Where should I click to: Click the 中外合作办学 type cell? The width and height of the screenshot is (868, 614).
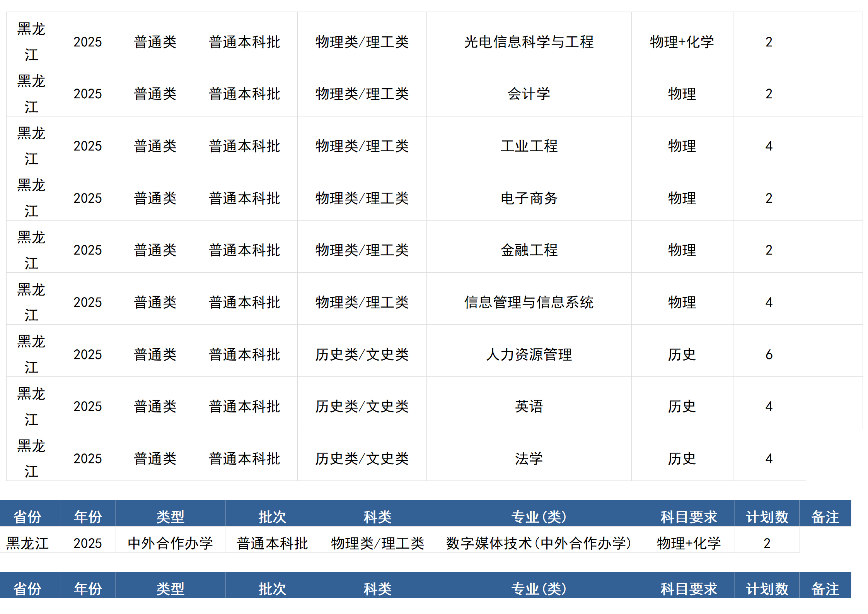click(170, 543)
